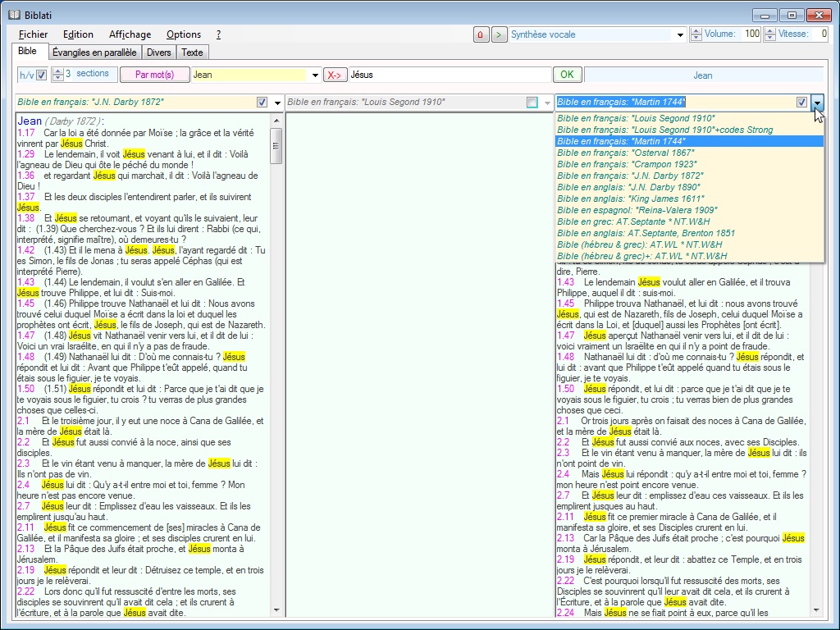This screenshot has width=840, height=630.
Task: Open the ? help menu
Action: tap(218, 34)
